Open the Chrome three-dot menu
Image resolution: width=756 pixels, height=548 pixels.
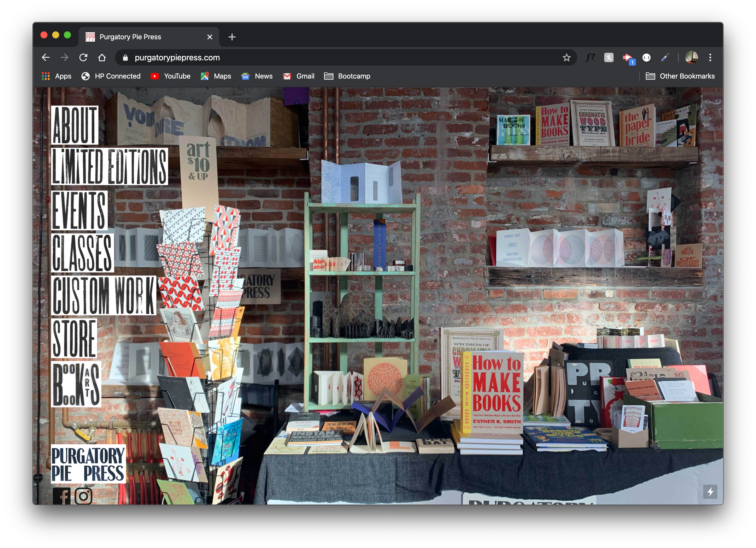710,58
